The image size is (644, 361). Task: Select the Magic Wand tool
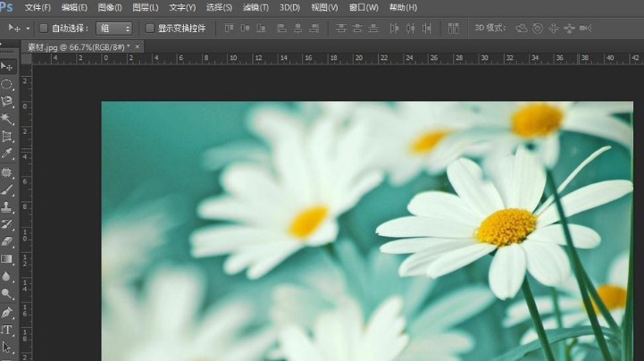click(7, 119)
